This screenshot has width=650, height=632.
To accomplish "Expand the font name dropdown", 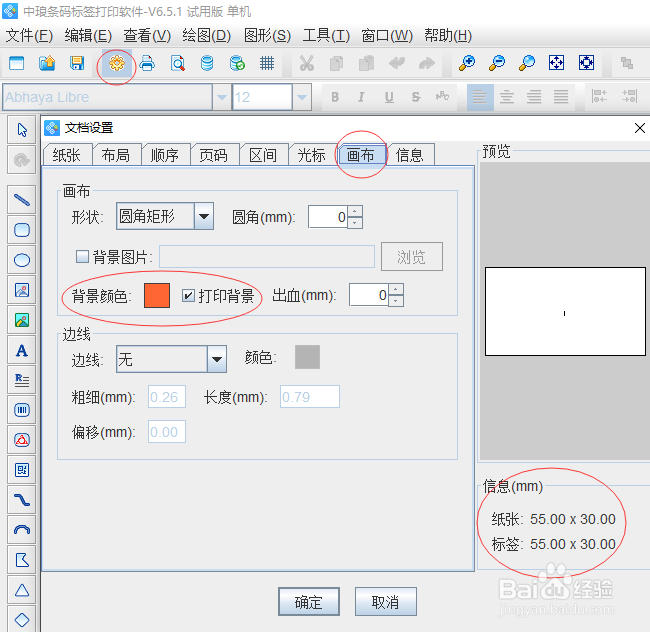I will pos(222,97).
